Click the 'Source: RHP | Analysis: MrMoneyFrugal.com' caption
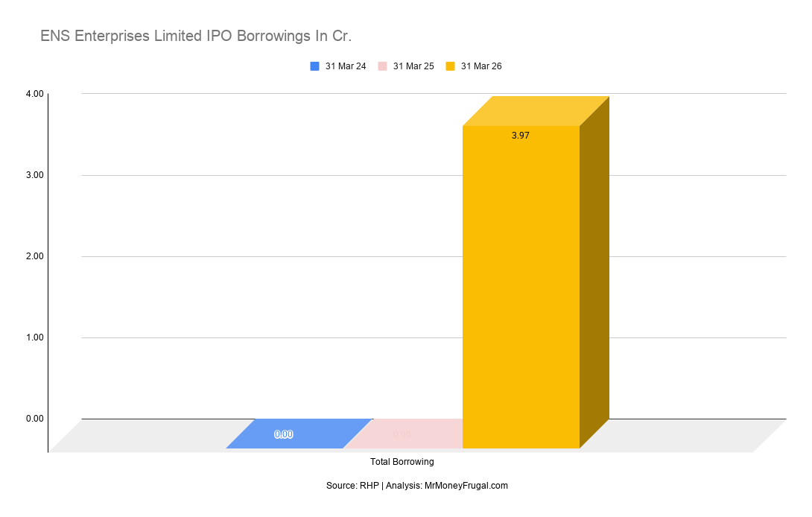Screen dimensions: 812x517 click(x=417, y=486)
